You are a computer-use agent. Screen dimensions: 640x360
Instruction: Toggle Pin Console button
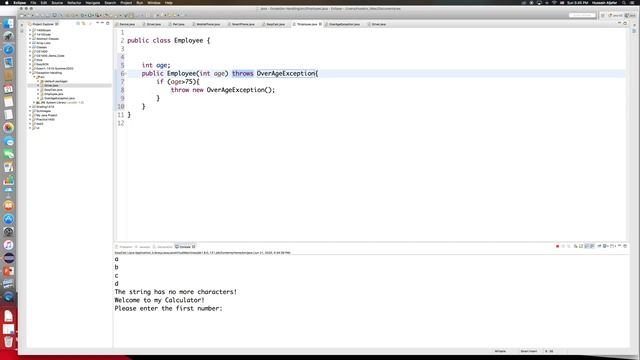599,246
